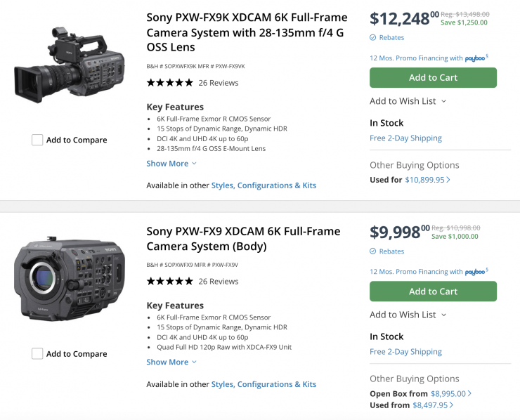This screenshot has height=420, width=520.
Task: Open the FX9K camera with lens thumbnail
Action: click(69, 64)
